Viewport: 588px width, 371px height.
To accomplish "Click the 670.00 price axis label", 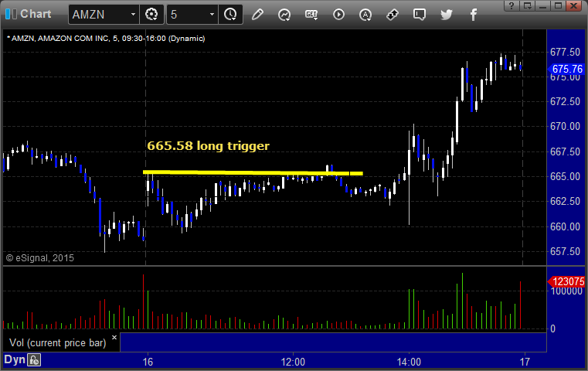I will (x=565, y=127).
